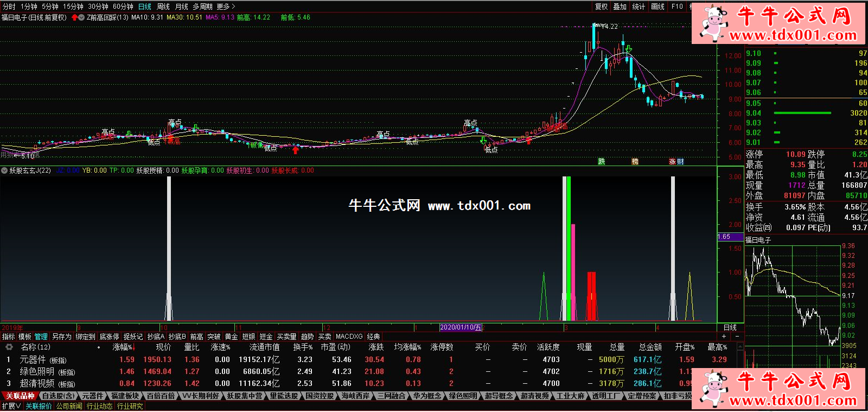Click the 叠加 overlay button
Viewport: 868px width, 412px height.
620,7
